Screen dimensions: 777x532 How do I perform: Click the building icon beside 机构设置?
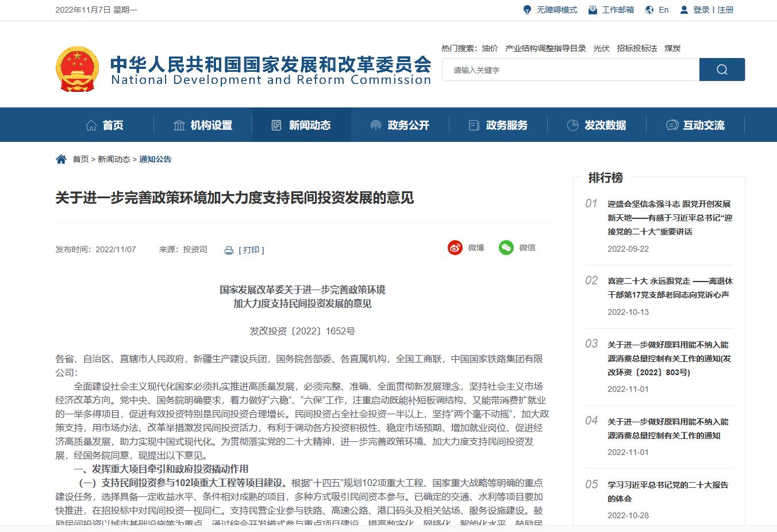pos(179,125)
